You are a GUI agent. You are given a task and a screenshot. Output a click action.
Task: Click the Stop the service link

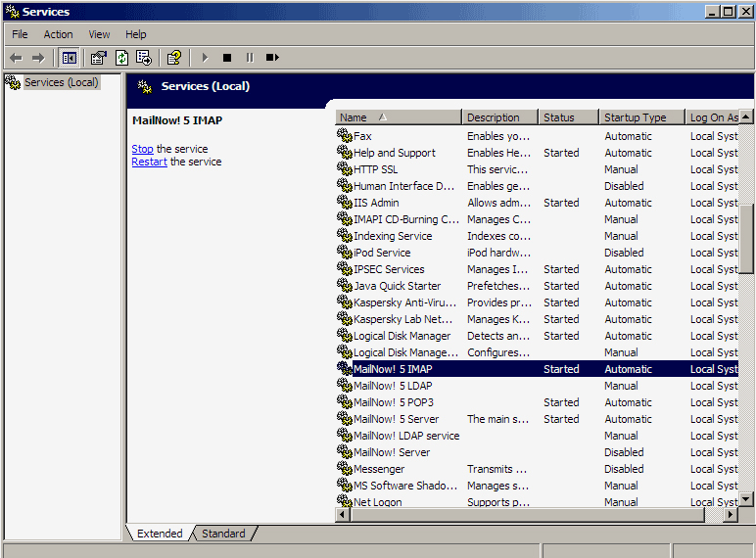(x=142, y=149)
